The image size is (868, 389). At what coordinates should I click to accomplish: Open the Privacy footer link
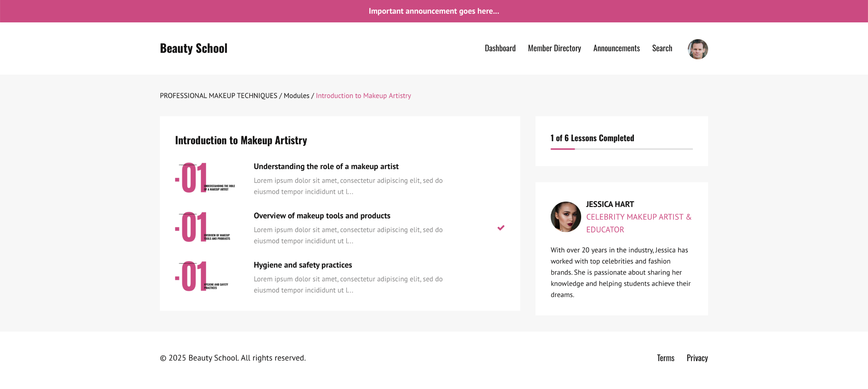[697, 358]
